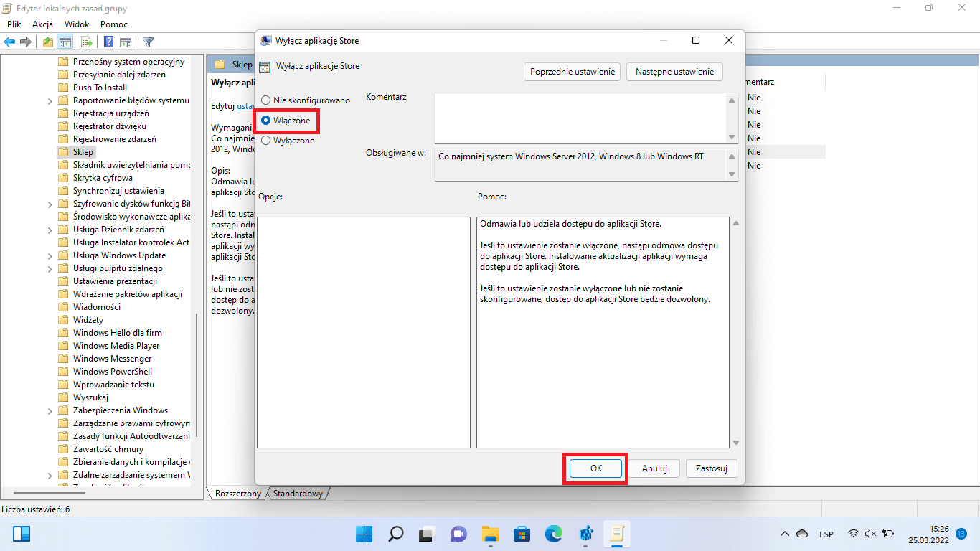
Task: Open the Akcja menu
Action: (x=42, y=24)
